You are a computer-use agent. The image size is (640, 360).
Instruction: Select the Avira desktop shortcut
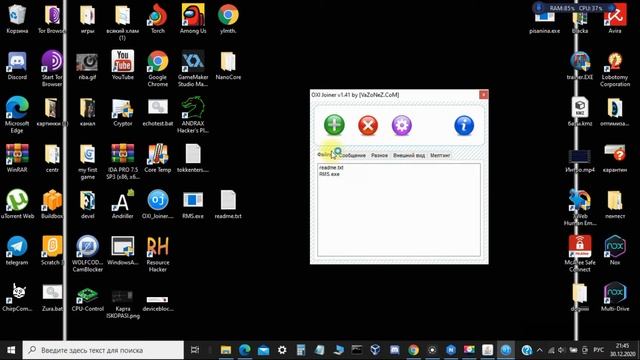(x=615, y=19)
